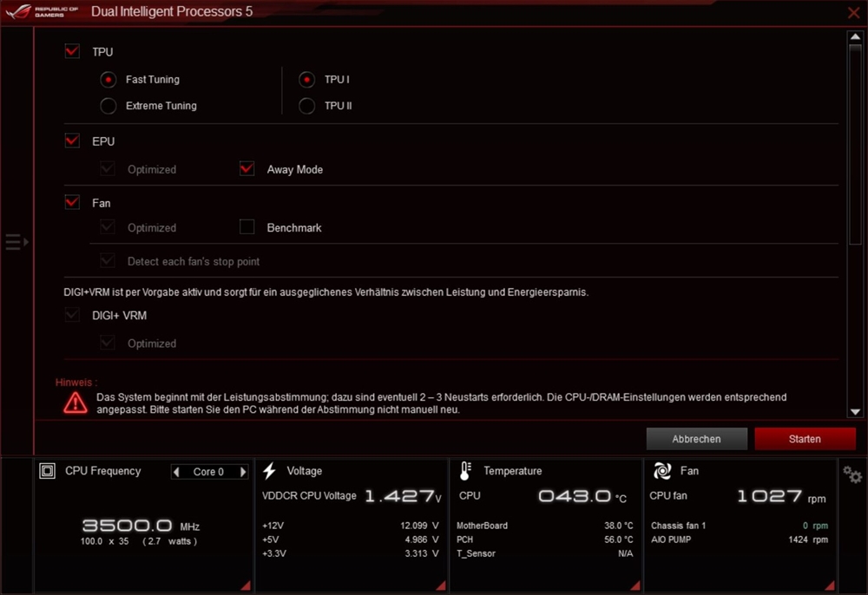Expand Voltage panel via red corner triangle
This screenshot has width=868, height=595.
pos(441,585)
